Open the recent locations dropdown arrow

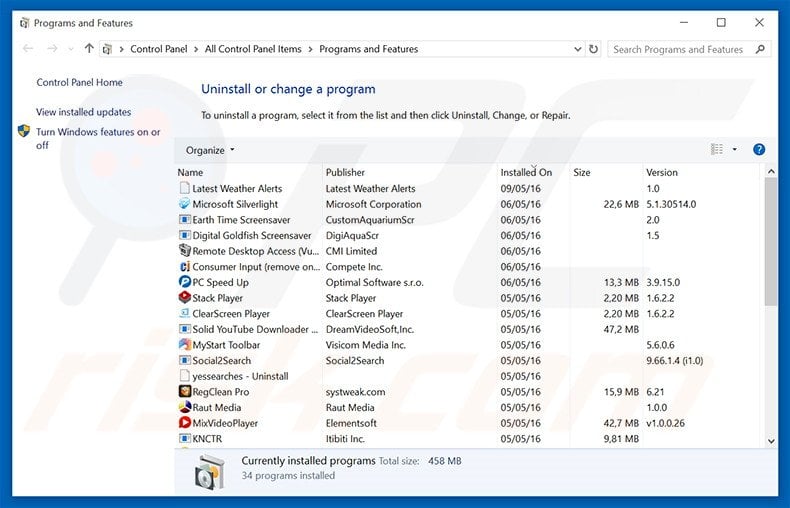click(x=71, y=49)
